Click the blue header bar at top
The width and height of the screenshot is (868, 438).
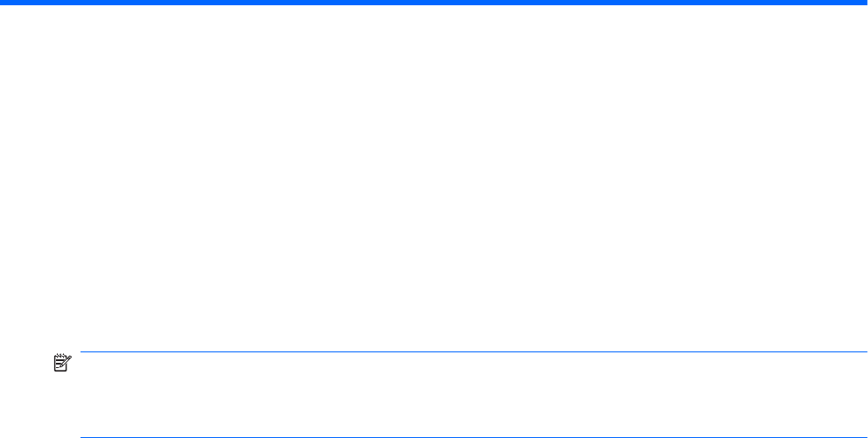tap(434, 3)
